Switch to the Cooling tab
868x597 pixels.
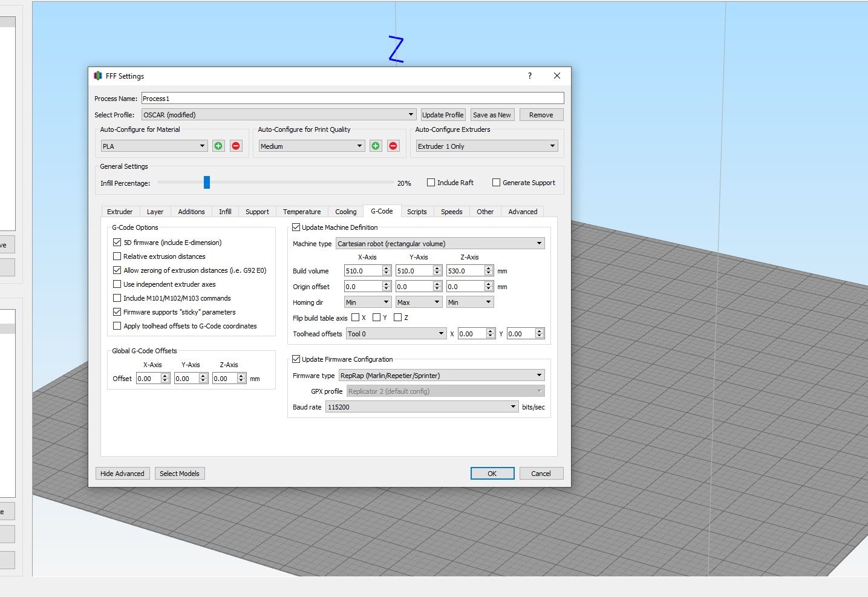tap(345, 212)
